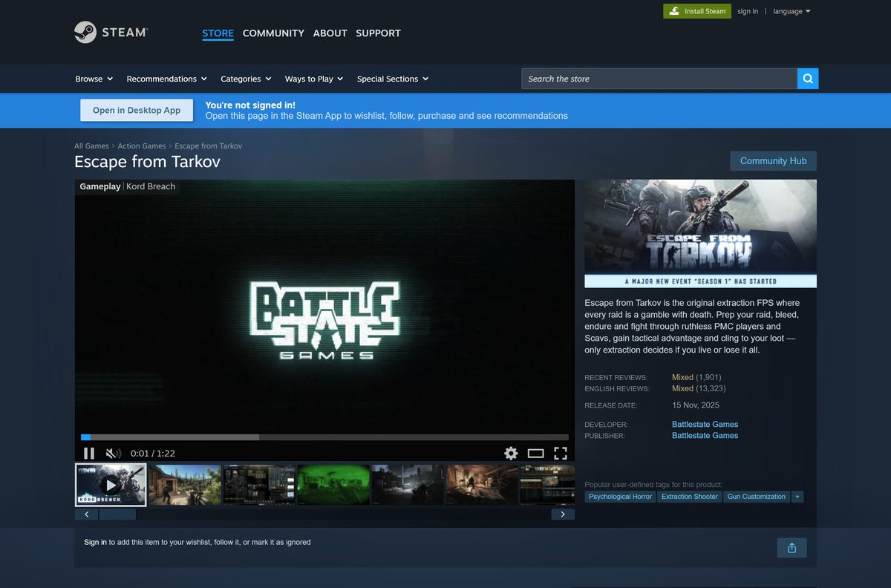Unmute the video with the speaker icon
This screenshot has width=891, height=588.
tap(113, 453)
